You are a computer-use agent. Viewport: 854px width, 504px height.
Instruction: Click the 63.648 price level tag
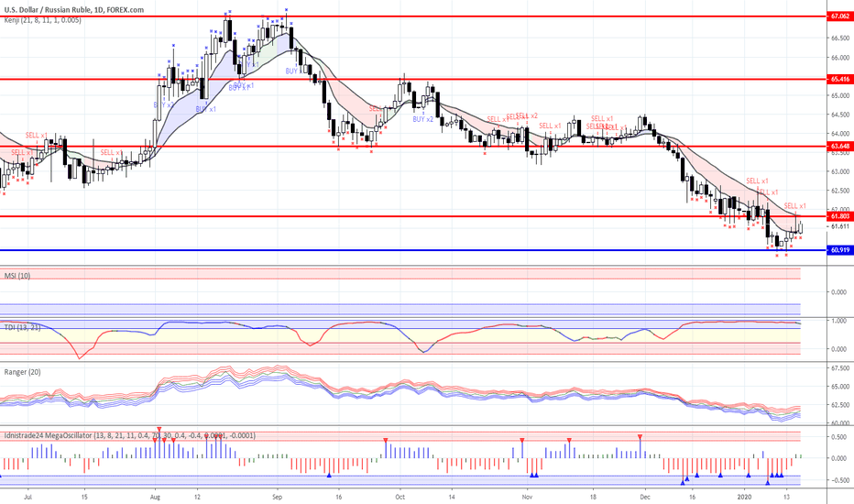[839, 146]
